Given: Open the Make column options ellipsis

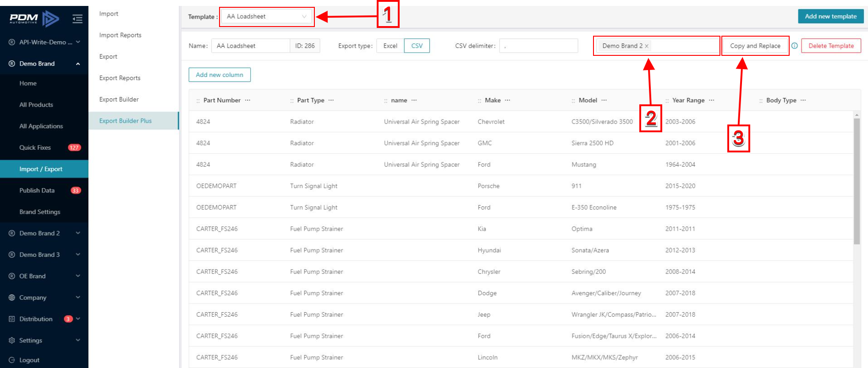Looking at the screenshot, I should point(507,100).
